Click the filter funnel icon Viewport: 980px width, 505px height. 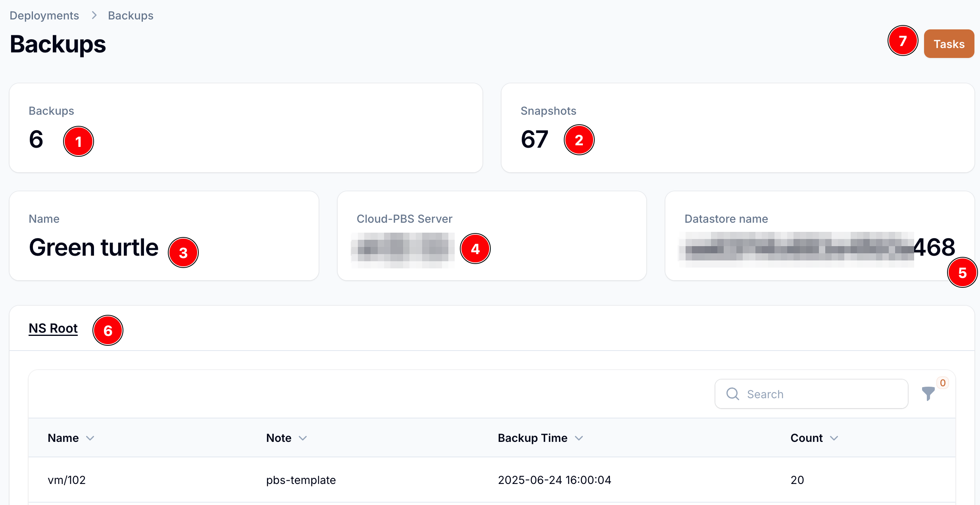coord(928,393)
